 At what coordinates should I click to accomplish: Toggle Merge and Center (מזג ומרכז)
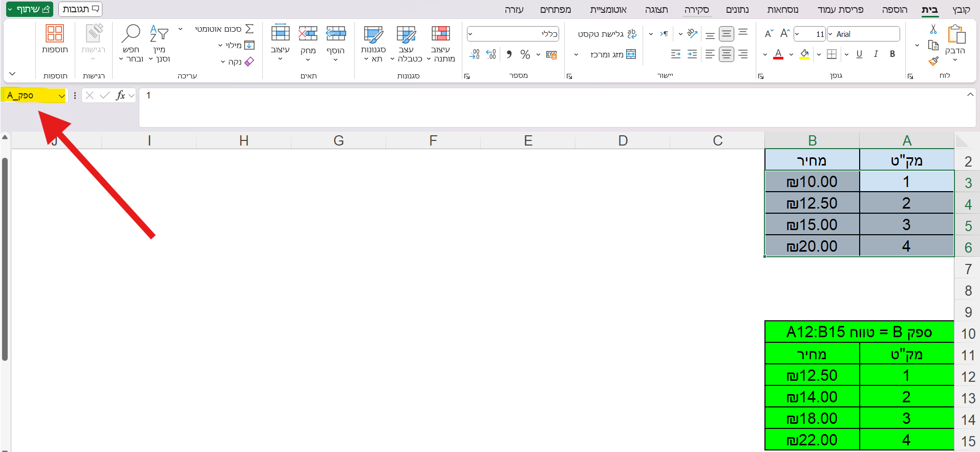tap(613, 54)
